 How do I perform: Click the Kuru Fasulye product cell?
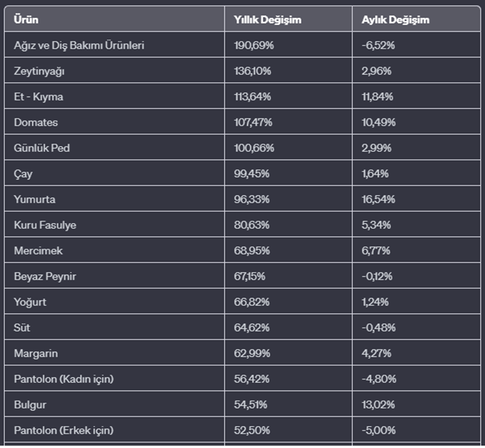click(x=45, y=225)
